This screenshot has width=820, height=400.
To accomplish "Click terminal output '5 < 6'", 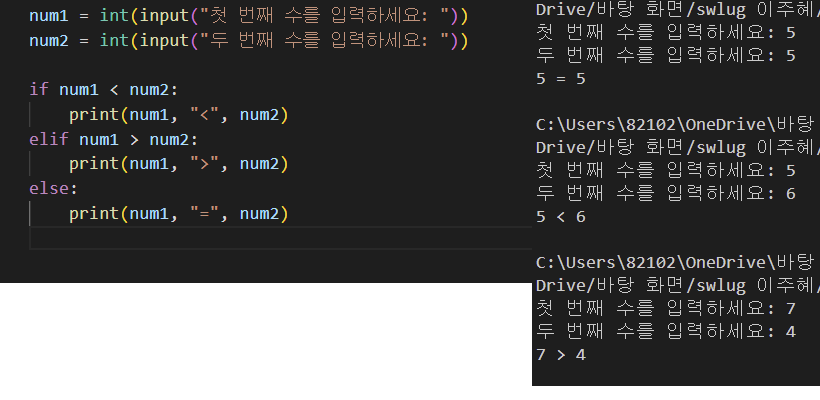I will (x=561, y=216).
